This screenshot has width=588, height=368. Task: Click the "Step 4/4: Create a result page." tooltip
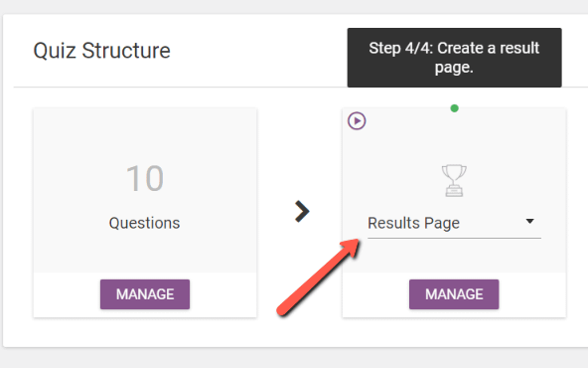[454, 58]
